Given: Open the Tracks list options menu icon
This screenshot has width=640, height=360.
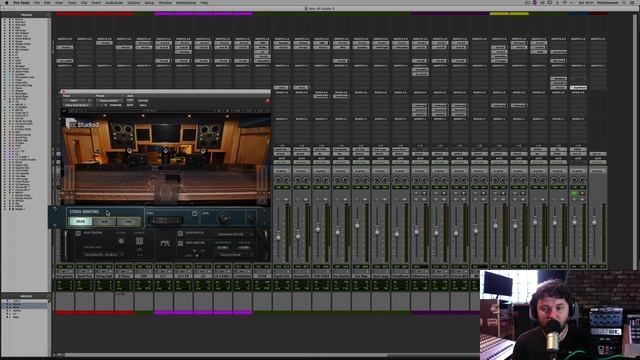Looking at the screenshot, I should coord(49,15).
